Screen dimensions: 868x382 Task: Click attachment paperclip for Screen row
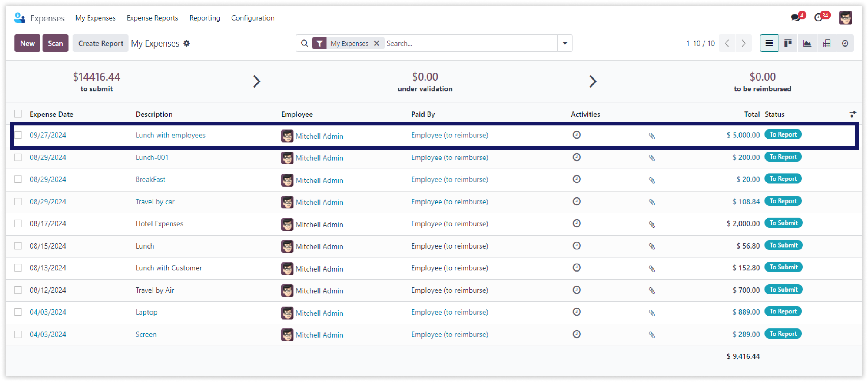(652, 335)
